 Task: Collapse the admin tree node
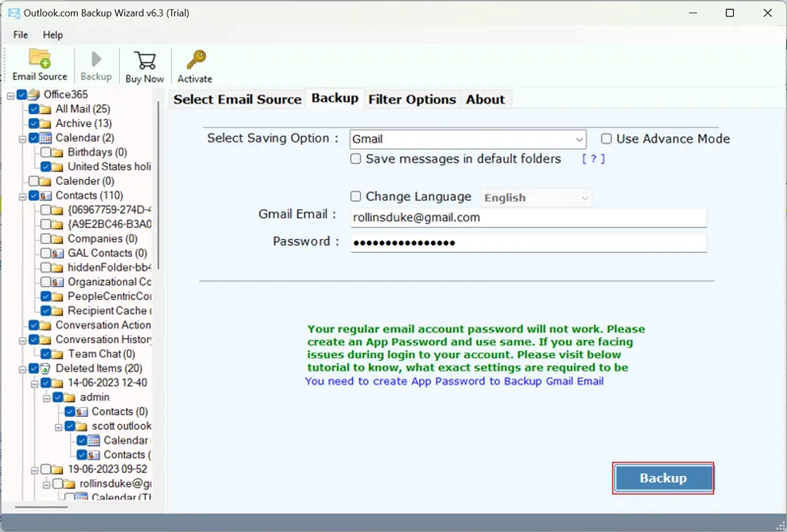[x=46, y=398]
